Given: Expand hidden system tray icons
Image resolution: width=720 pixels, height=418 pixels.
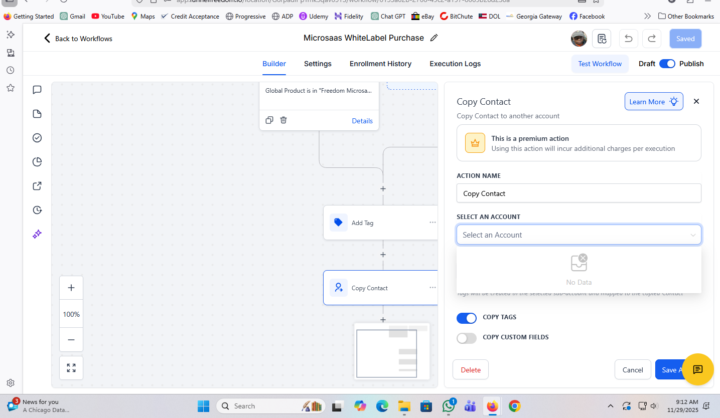Looking at the screenshot, I should 610,406.
